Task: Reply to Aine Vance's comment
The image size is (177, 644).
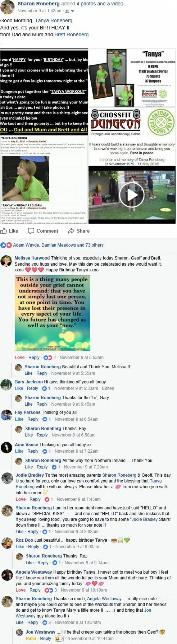Action: pos(33,451)
